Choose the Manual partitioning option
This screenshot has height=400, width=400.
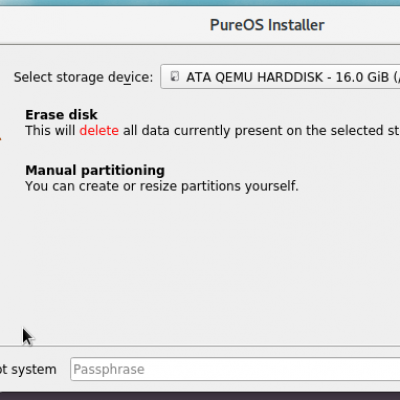click(x=95, y=170)
